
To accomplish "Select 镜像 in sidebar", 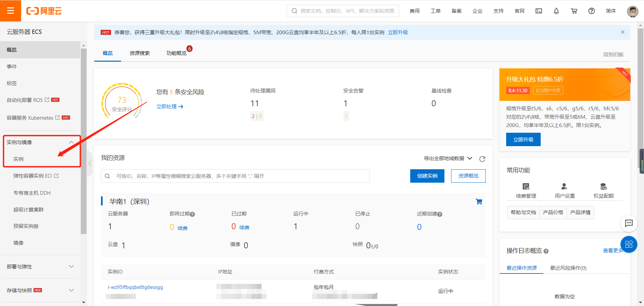I will click(x=18, y=243).
